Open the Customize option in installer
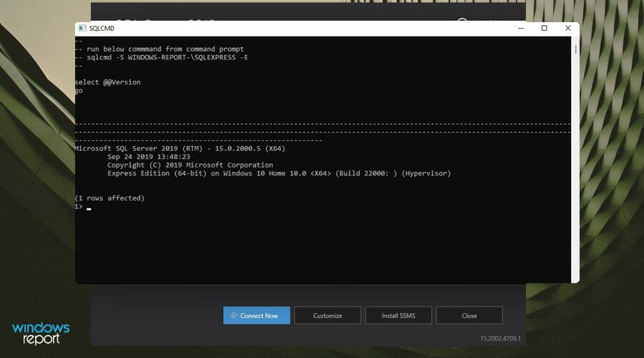644x358 pixels. point(327,316)
